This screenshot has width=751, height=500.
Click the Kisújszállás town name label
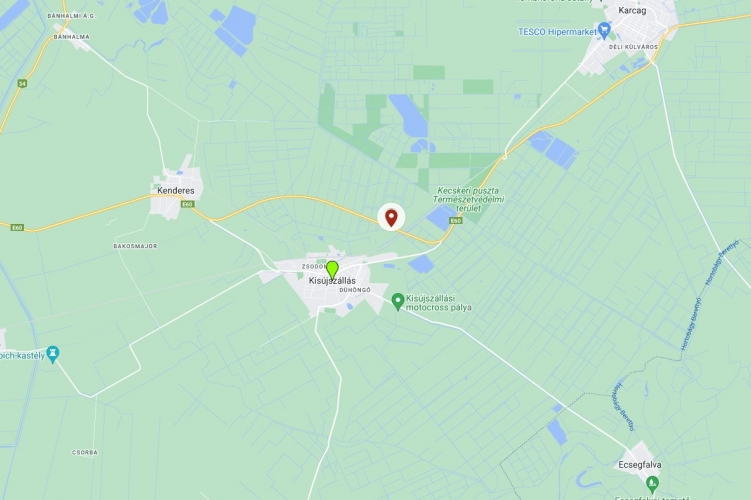point(332,281)
